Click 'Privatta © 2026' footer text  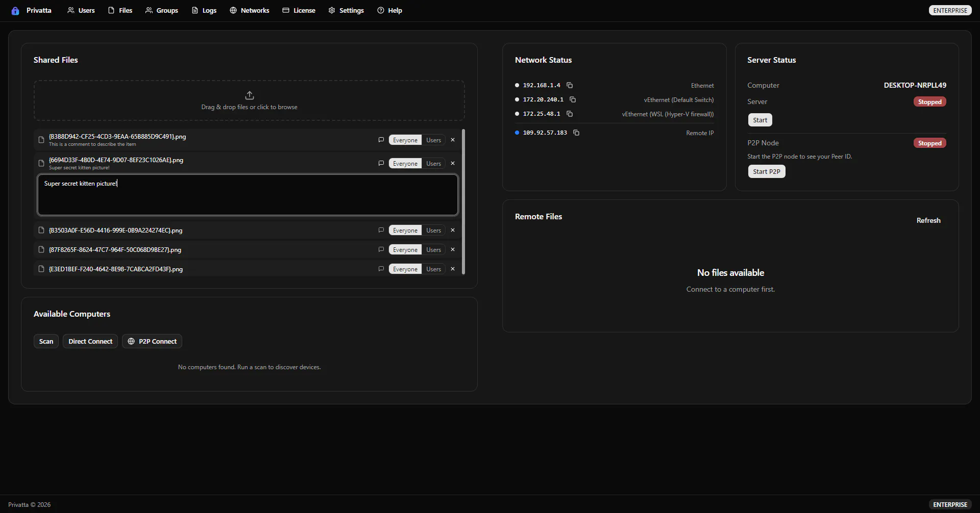[29, 504]
